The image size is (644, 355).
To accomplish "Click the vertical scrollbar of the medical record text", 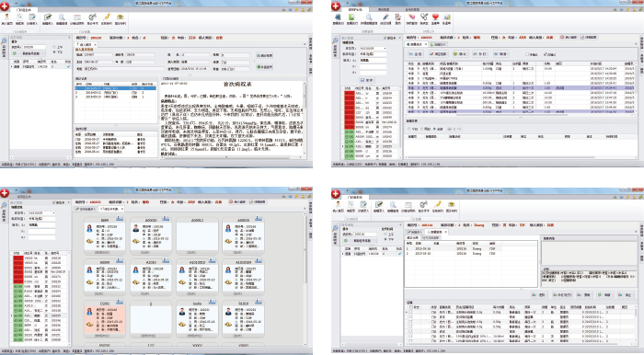I will point(305,119).
